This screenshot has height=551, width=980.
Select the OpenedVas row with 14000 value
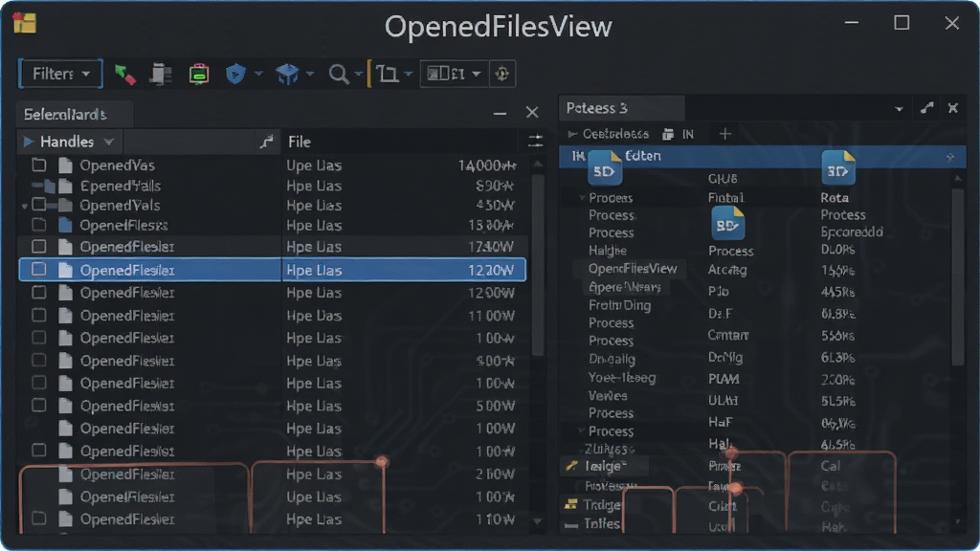[273, 165]
